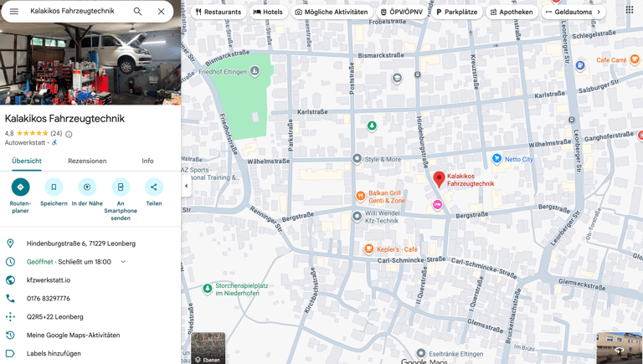643x364 pixels.
Task: Filter by Hotels chip
Action: (x=268, y=12)
